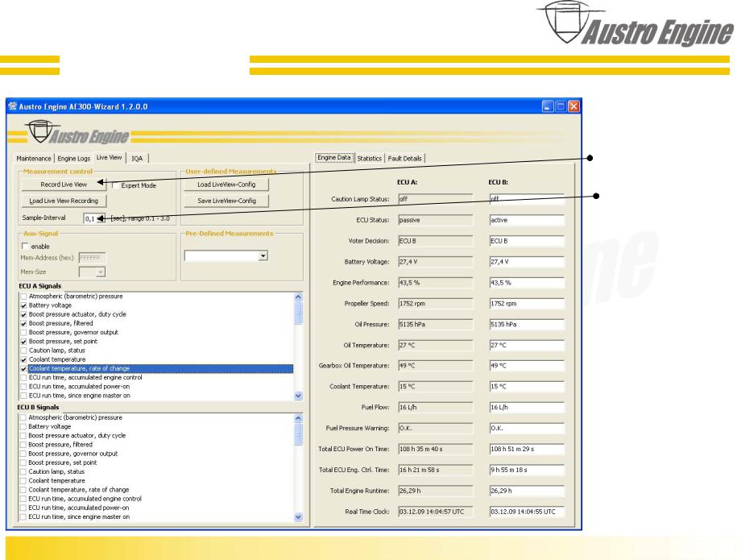Check ECU B Coolant temperature signal
Image resolution: width=737 pixels, height=560 pixels.
(x=23, y=480)
